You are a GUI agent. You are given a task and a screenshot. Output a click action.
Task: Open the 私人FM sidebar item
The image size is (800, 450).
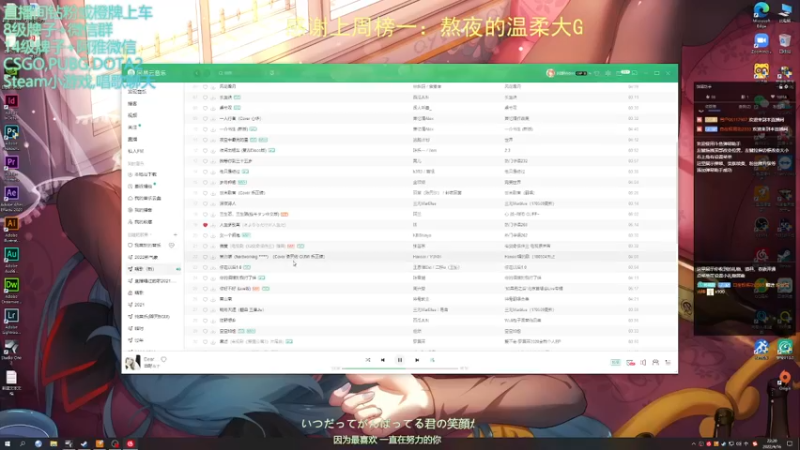point(136,151)
